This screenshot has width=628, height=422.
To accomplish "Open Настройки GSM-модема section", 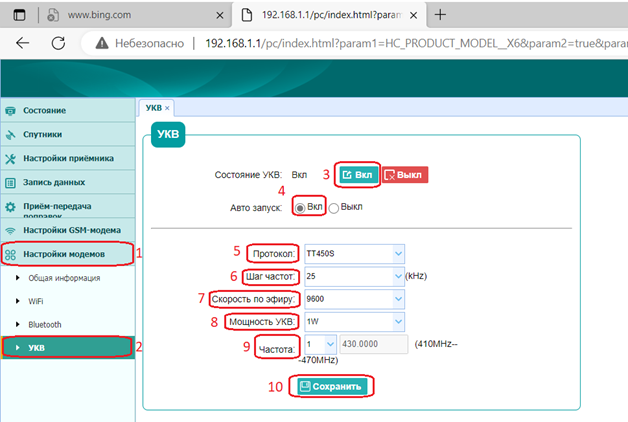I will (x=68, y=230).
